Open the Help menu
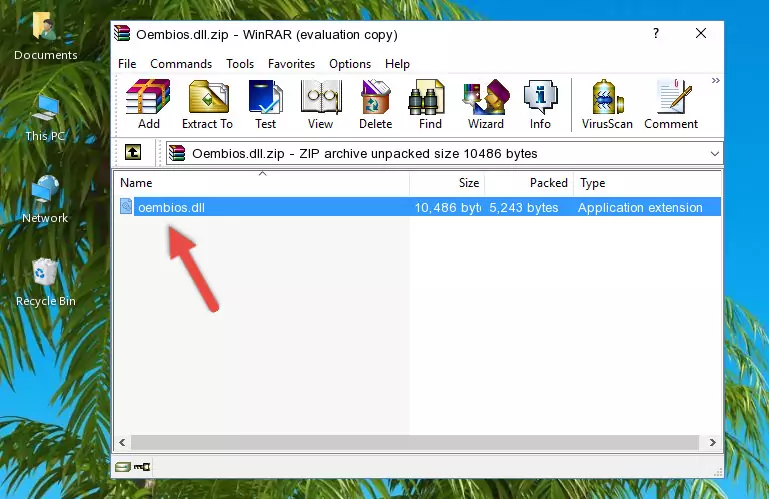769x499 pixels. (397, 64)
